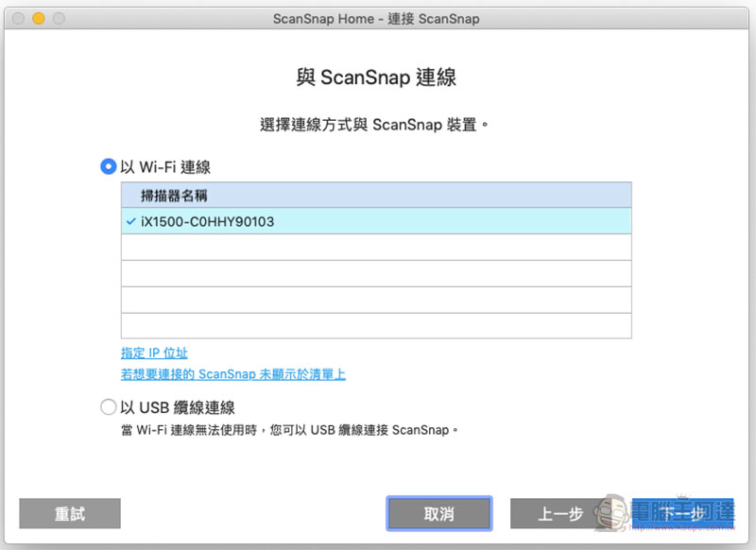Select the Wi-Fi connection radio button
Viewport: 756px width, 550px height.
(108, 166)
